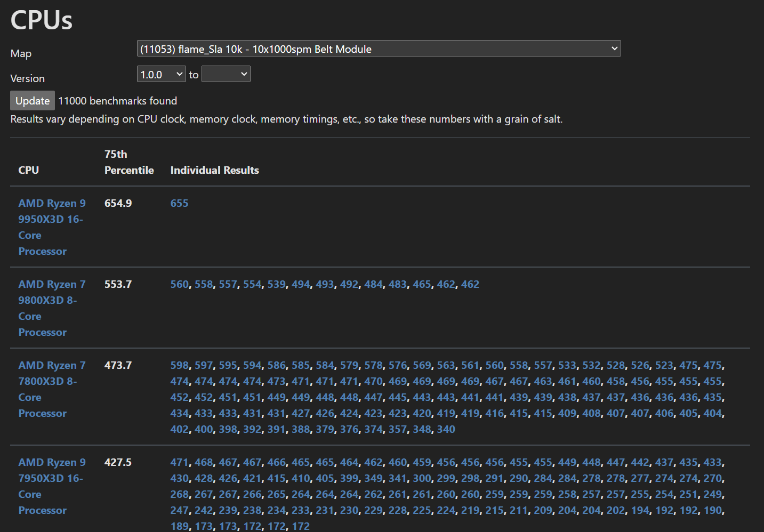
Task: Select the AMD Ryzen 9 9950X3D CPU link
Action: (x=52, y=227)
